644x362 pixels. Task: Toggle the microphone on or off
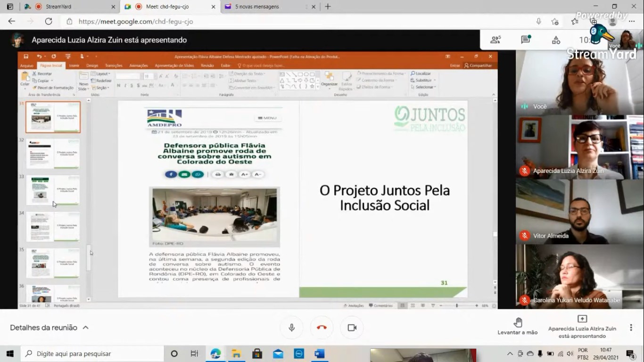click(x=292, y=328)
